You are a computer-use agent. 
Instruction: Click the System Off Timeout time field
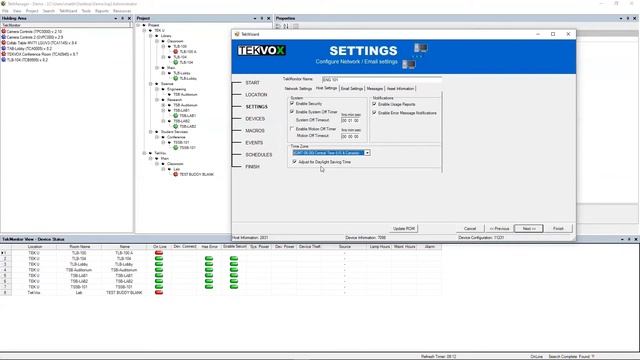click(350, 121)
